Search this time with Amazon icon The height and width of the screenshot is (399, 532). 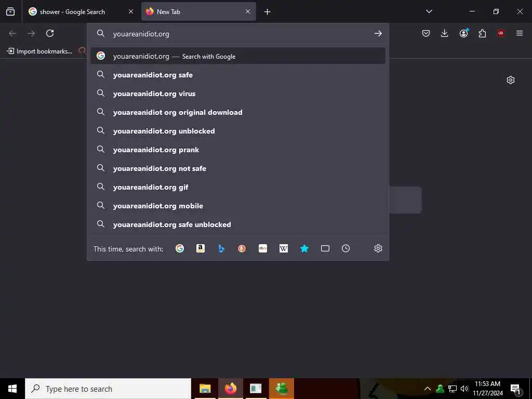click(x=201, y=248)
